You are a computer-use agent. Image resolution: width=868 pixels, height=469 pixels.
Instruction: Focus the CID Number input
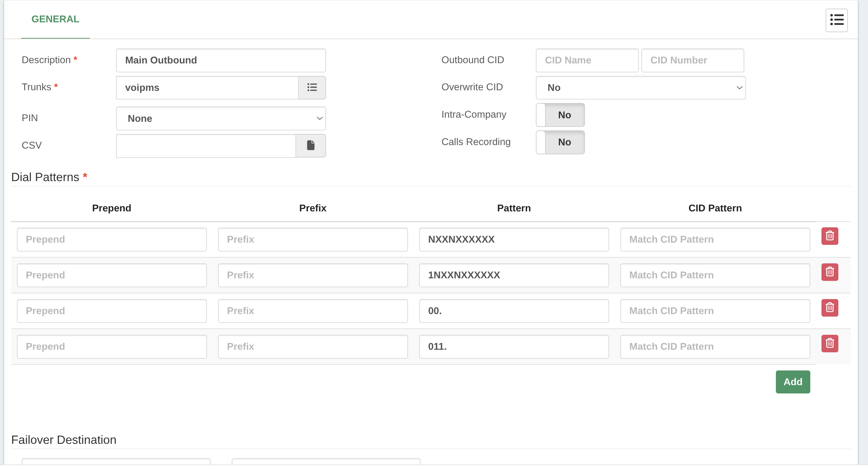(692, 60)
